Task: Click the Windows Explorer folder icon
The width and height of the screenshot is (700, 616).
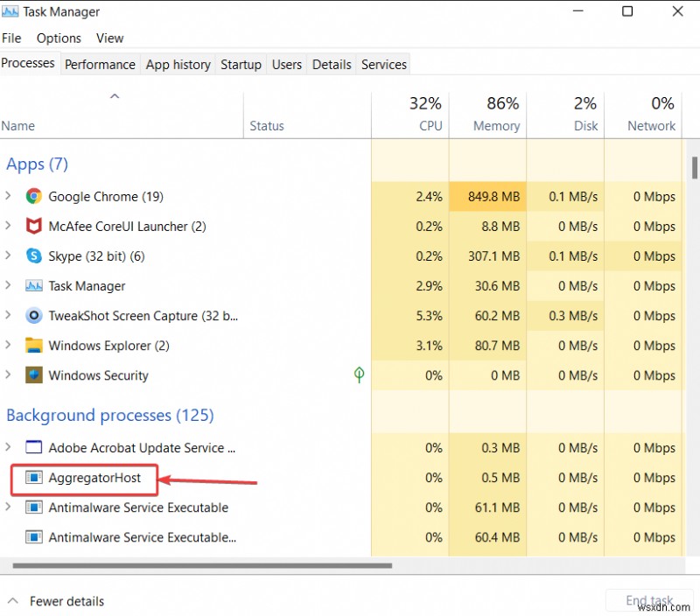Action: (34, 346)
